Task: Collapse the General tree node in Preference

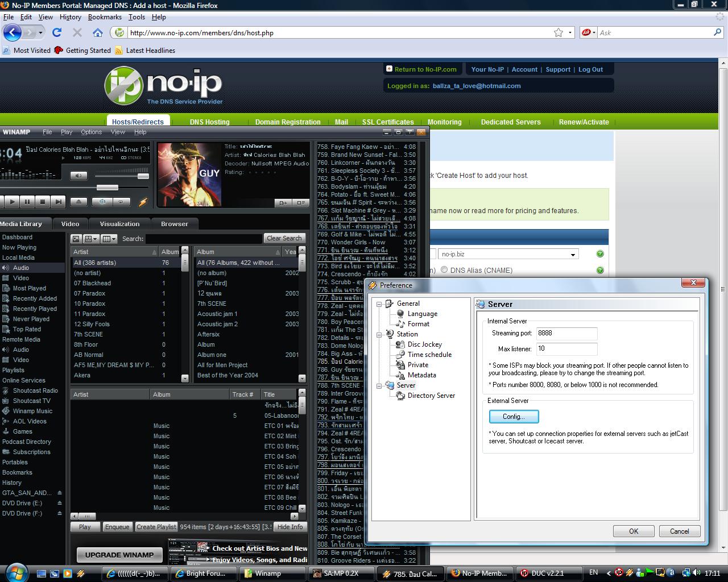Action: pyautogui.click(x=379, y=304)
